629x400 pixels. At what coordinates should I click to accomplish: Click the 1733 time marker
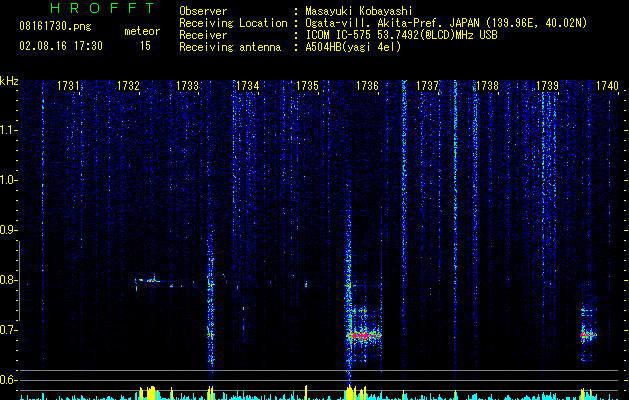pos(187,86)
